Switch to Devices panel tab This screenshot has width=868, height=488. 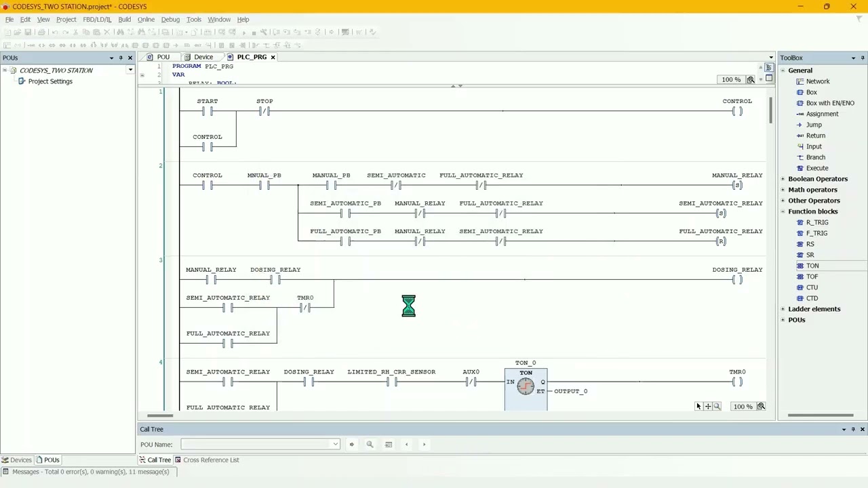[x=17, y=460]
